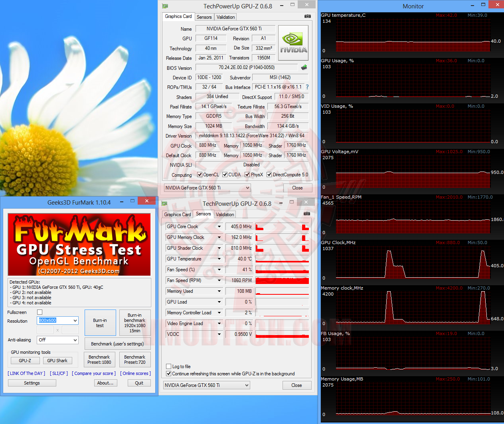Minimize the Monitor window

pos(472,5)
